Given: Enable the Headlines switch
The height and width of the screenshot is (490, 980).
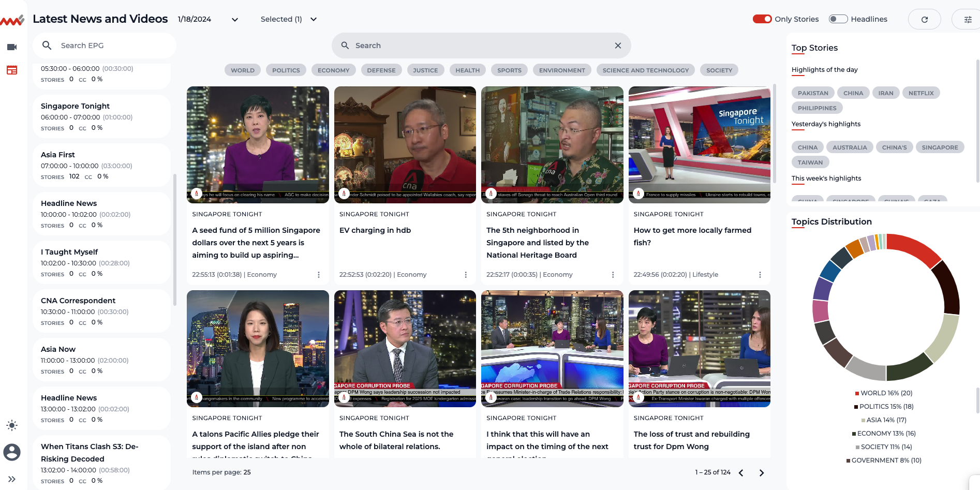Looking at the screenshot, I should tap(838, 19).
